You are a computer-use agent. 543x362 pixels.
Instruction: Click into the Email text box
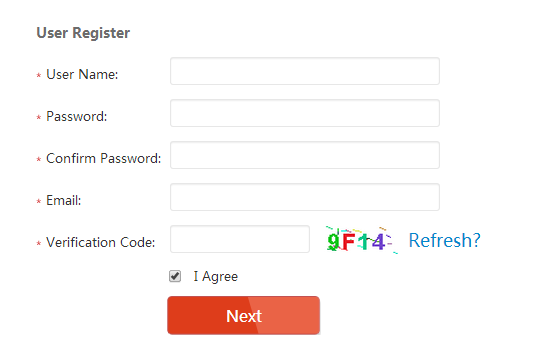(305, 197)
